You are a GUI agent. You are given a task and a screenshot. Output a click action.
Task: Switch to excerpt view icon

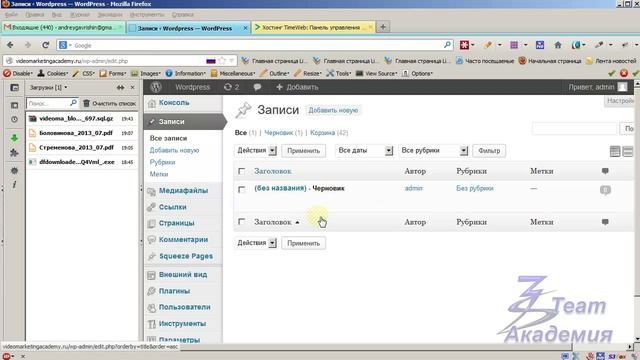pos(628,151)
